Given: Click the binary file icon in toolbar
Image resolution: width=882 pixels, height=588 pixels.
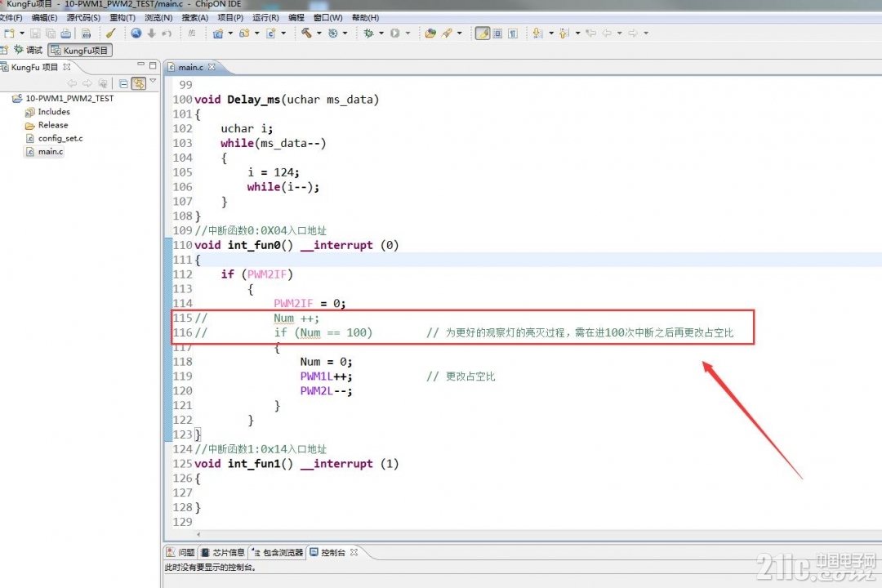Looking at the screenshot, I should [86, 33].
